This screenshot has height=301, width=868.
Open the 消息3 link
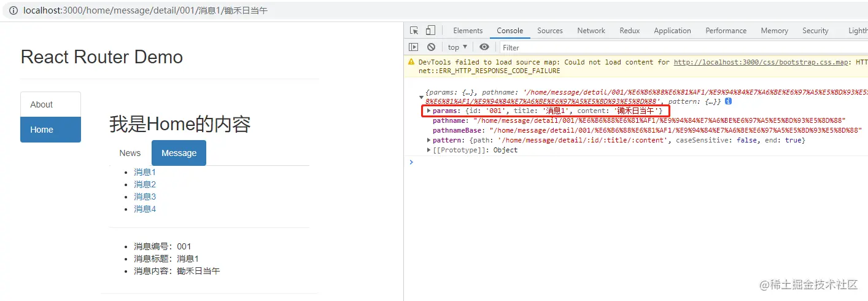[x=145, y=197]
